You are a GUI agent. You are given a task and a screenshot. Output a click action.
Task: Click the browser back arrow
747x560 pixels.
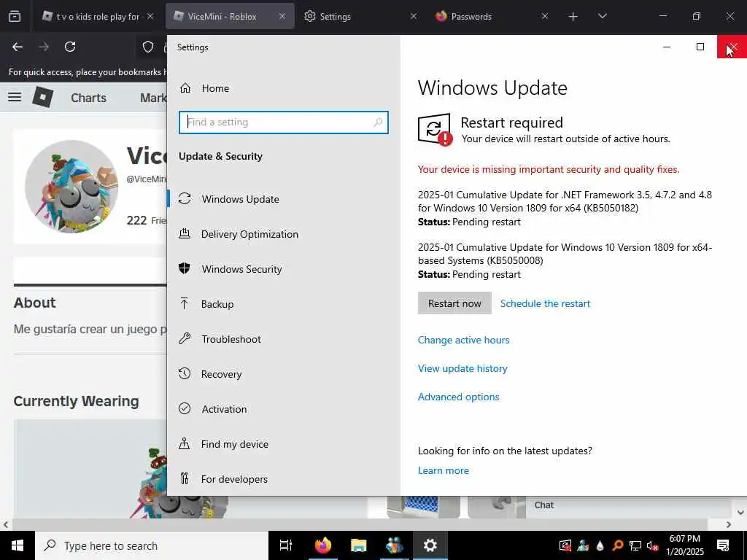click(x=18, y=47)
